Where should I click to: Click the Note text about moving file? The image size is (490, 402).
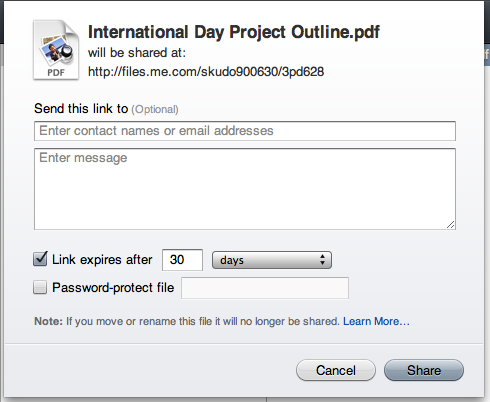(x=187, y=321)
